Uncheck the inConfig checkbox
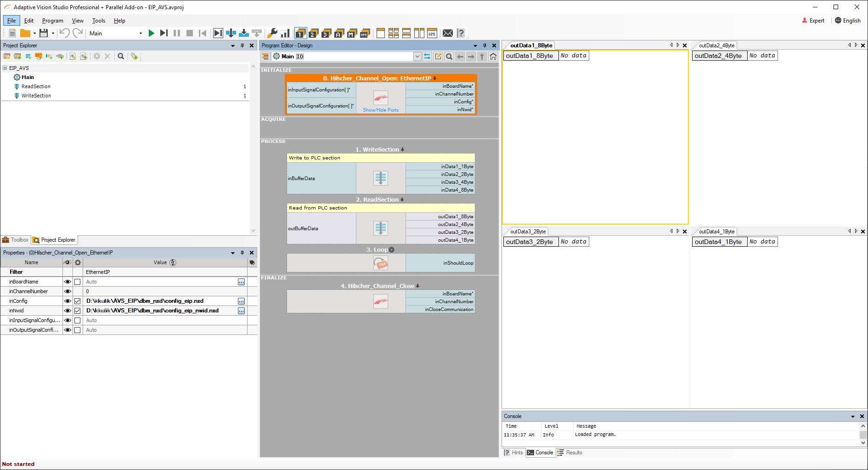This screenshot has height=470, width=868. (78, 301)
